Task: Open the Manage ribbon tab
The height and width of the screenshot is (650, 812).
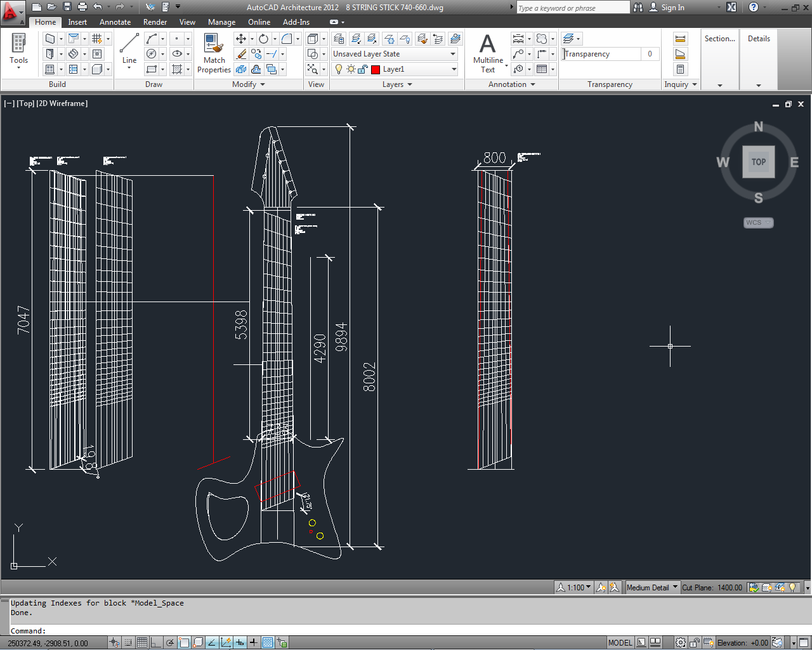Action: (221, 22)
